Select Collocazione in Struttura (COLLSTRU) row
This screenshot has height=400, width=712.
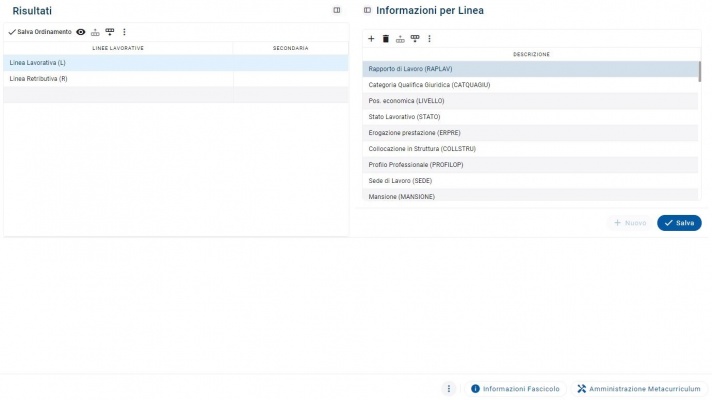[530, 148]
